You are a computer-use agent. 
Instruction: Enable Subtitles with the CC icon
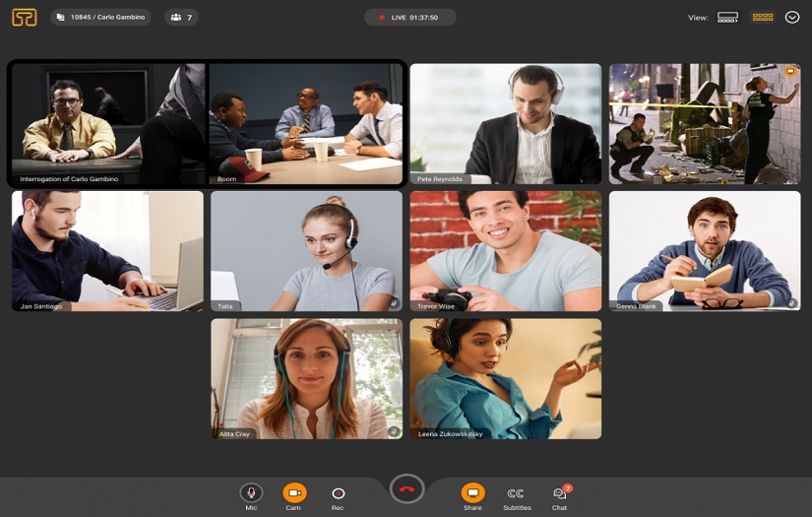[x=517, y=493]
